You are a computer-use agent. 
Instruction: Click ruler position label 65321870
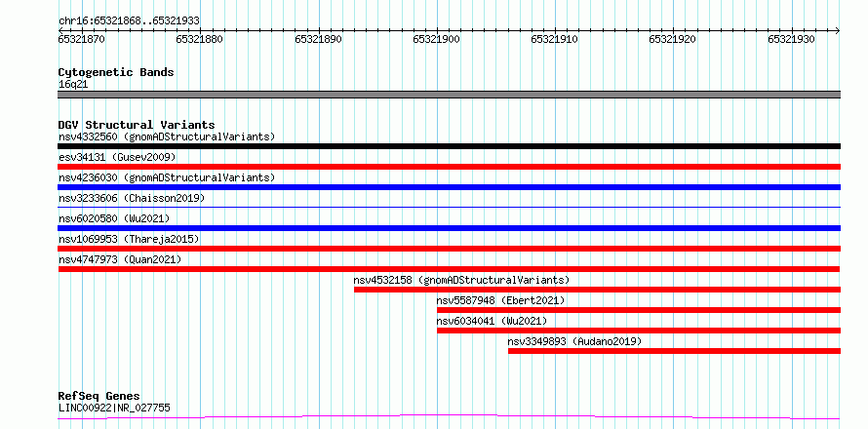[x=81, y=39]
